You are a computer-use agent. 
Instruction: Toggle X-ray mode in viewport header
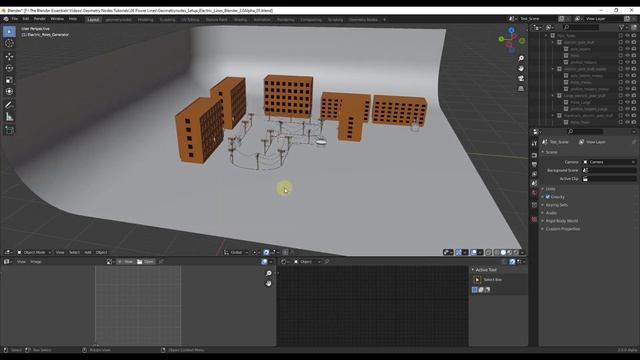488,252
